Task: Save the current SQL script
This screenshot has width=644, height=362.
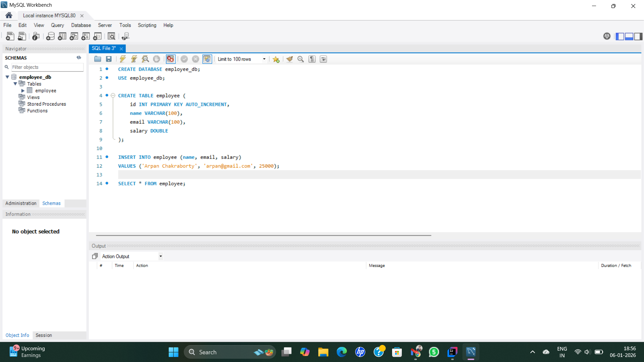Action: [109, 59]
